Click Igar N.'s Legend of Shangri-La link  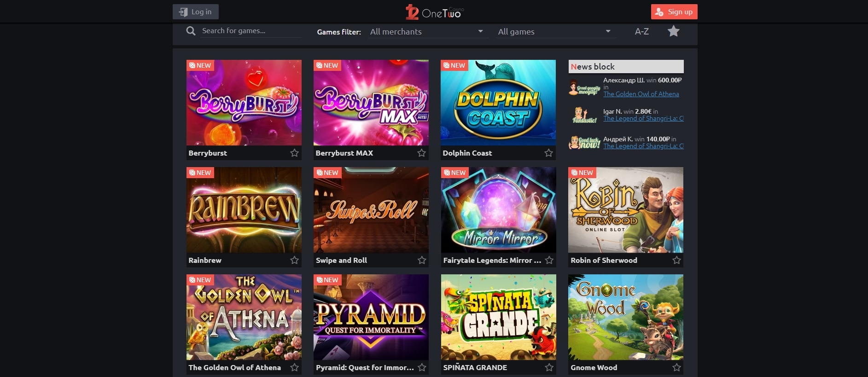click(643, 118)
